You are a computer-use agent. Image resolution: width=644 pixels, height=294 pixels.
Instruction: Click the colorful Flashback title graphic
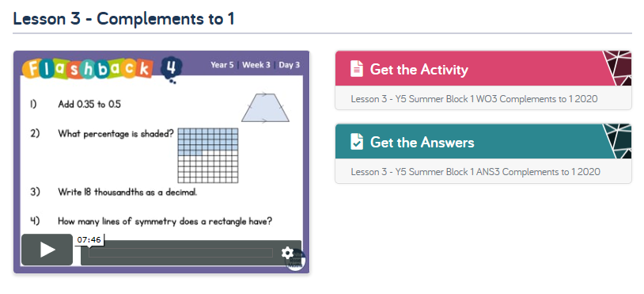(x=88, y=70)
